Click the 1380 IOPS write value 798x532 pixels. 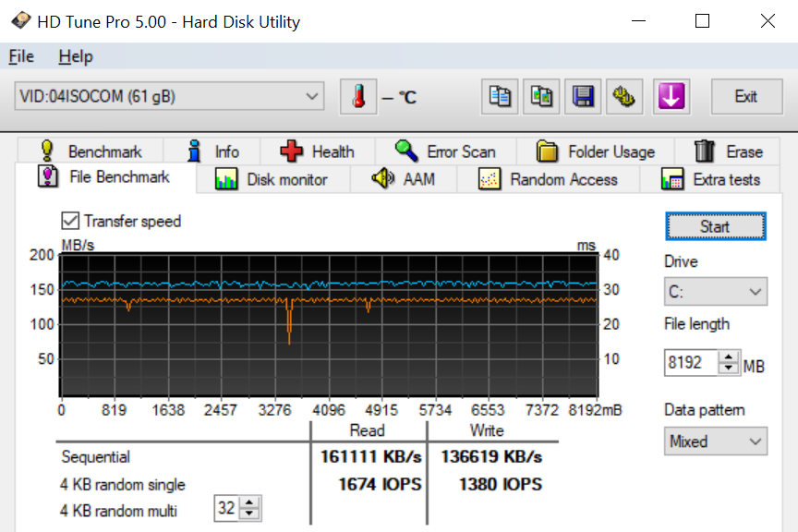pos(501,484)
